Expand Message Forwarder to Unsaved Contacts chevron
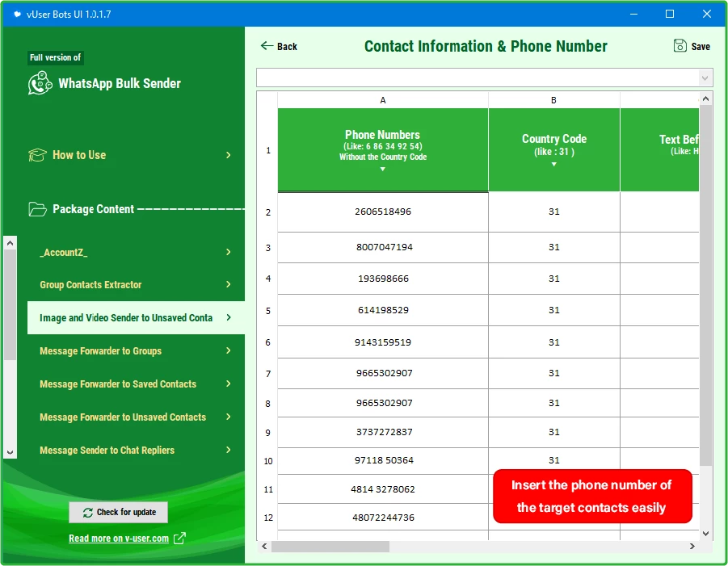 (229, 417)
